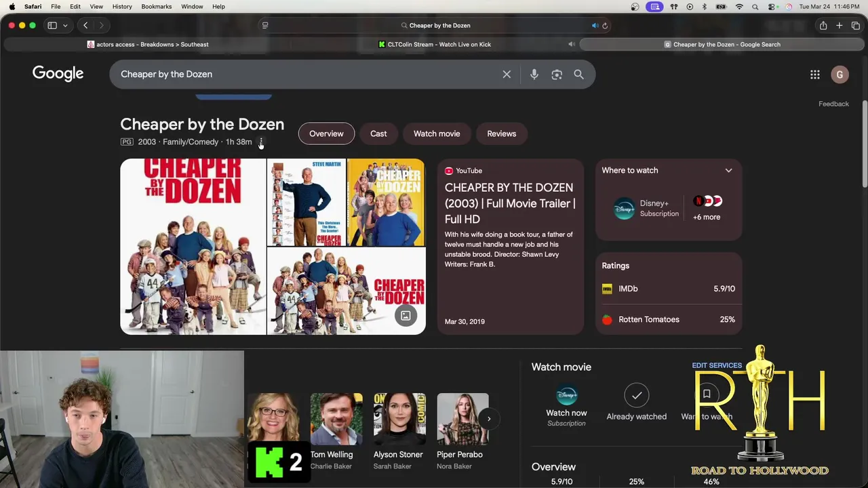Select the Reviews chip
Viewport: 868px width, 488px height.
501,134
